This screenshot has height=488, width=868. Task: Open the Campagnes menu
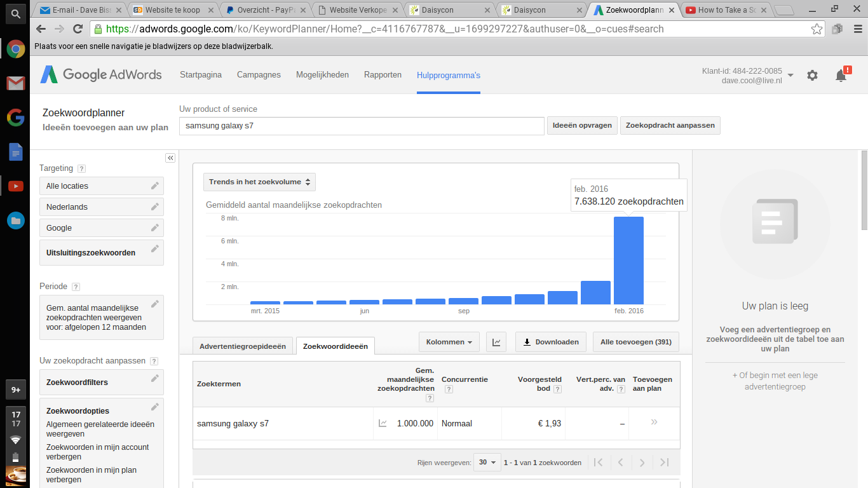(x=259, y=75)
